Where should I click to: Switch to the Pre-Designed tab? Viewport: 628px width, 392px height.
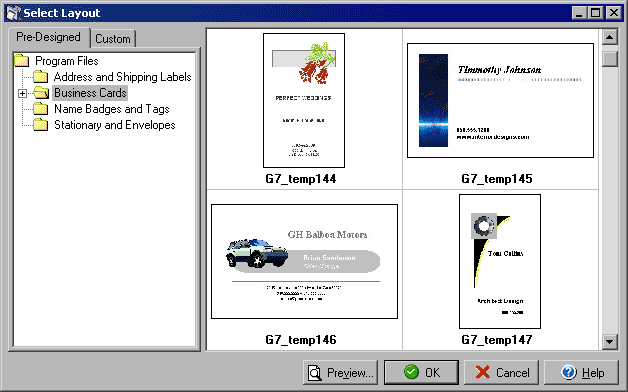click(48, 38)
